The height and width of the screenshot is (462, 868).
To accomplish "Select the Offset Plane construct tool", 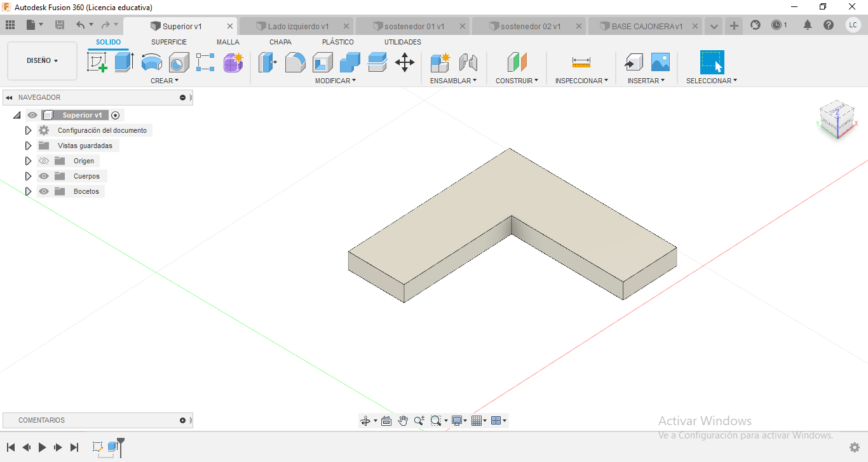I will [x=517, y=62].
